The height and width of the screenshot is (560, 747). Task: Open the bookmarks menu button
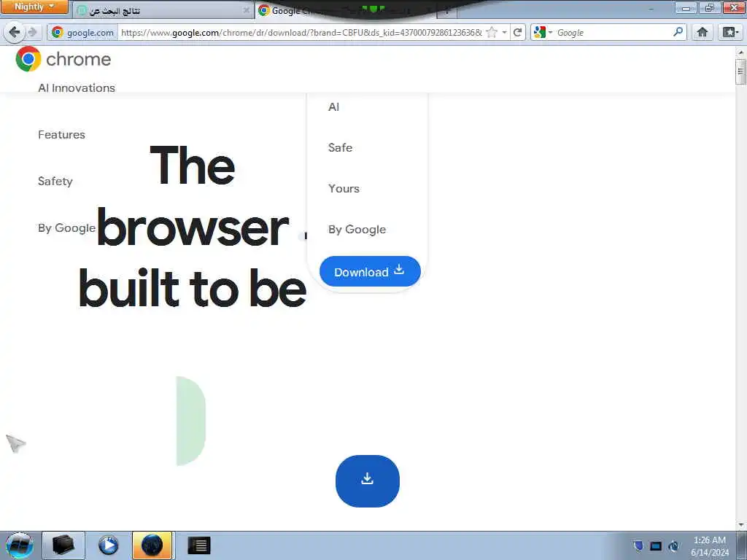[x=729, y=32]
